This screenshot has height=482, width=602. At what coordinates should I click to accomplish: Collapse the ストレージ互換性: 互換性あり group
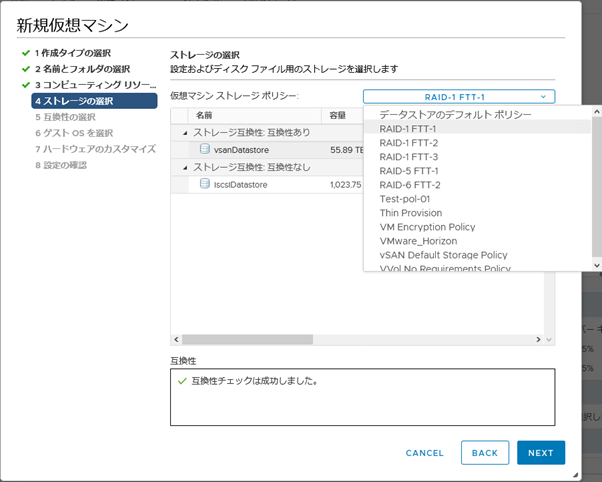[x=184, y=132]
